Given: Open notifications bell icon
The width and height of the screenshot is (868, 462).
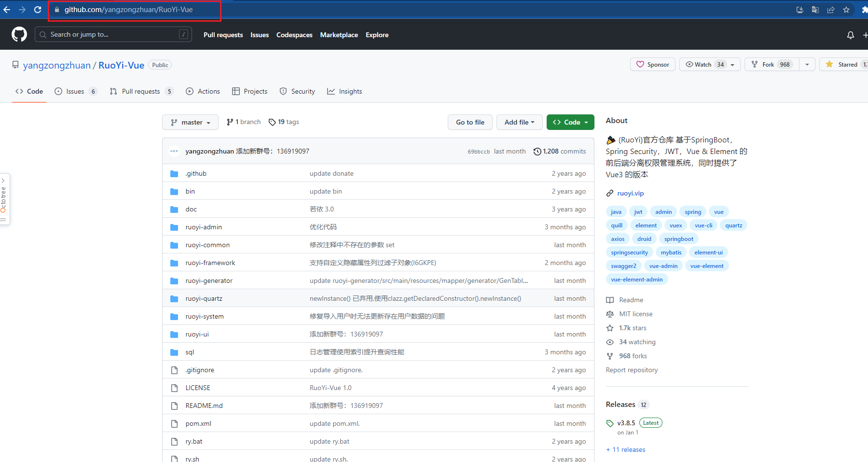Looking at the screenshot, I should point(851,35).
